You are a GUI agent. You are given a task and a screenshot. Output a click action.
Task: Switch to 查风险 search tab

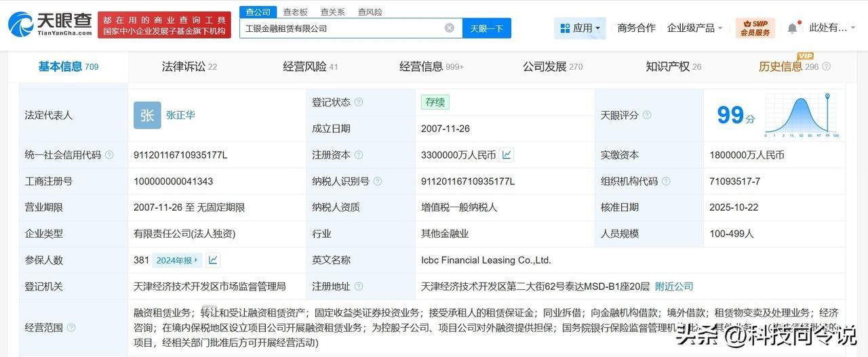pyautogui.click(x=370, y=12)
